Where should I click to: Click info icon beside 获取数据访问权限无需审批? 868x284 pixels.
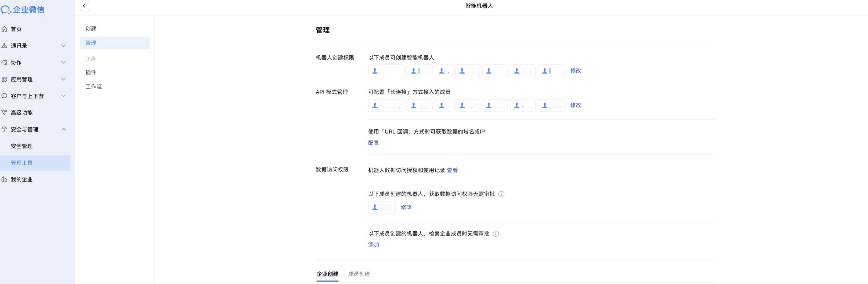point(501,194)
